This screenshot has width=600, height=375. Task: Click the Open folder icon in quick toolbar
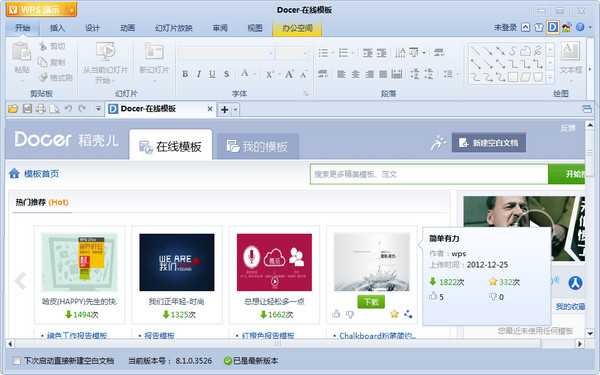point(13,109)
